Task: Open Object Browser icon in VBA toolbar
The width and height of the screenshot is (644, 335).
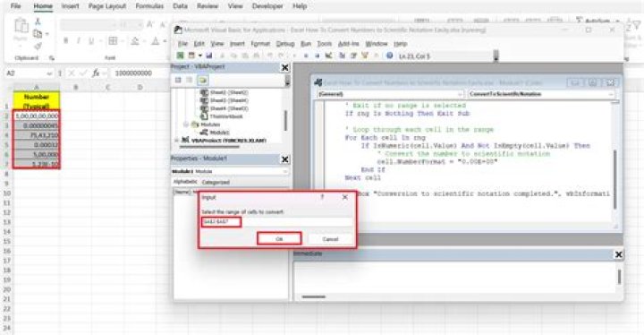Action: (364, 56)
